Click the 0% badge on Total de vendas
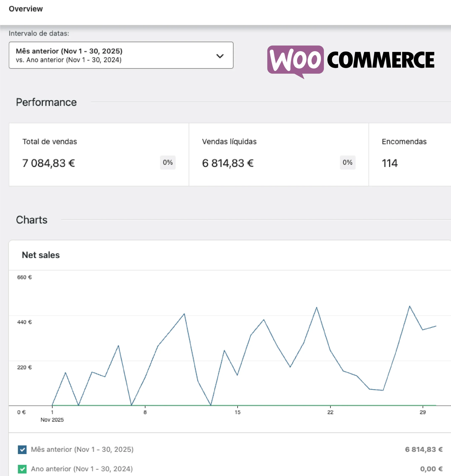Image resolution: width=451 pixels, height=476 pixels. [168, 163]
